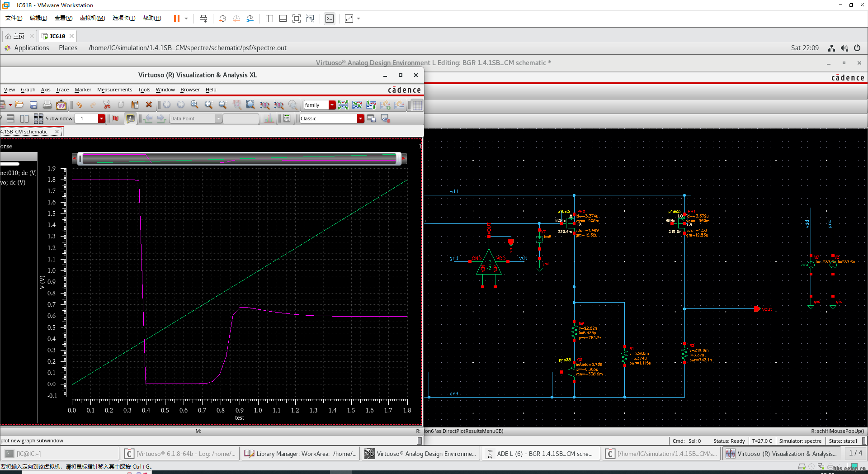868x474 pixels.
Task: Set horizontal subwindow layout icon
Action: click(10, 118)
